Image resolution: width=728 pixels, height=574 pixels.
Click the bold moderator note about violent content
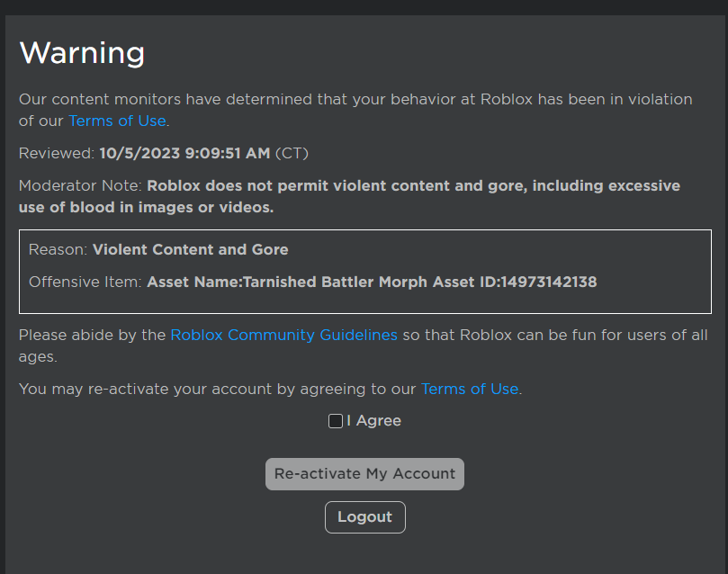(413, 186)
